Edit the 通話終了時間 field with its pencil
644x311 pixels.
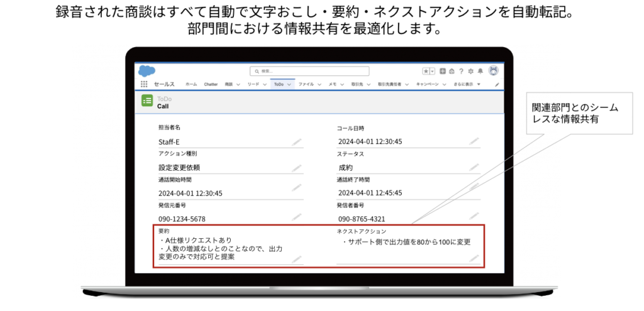click(474, 187)
